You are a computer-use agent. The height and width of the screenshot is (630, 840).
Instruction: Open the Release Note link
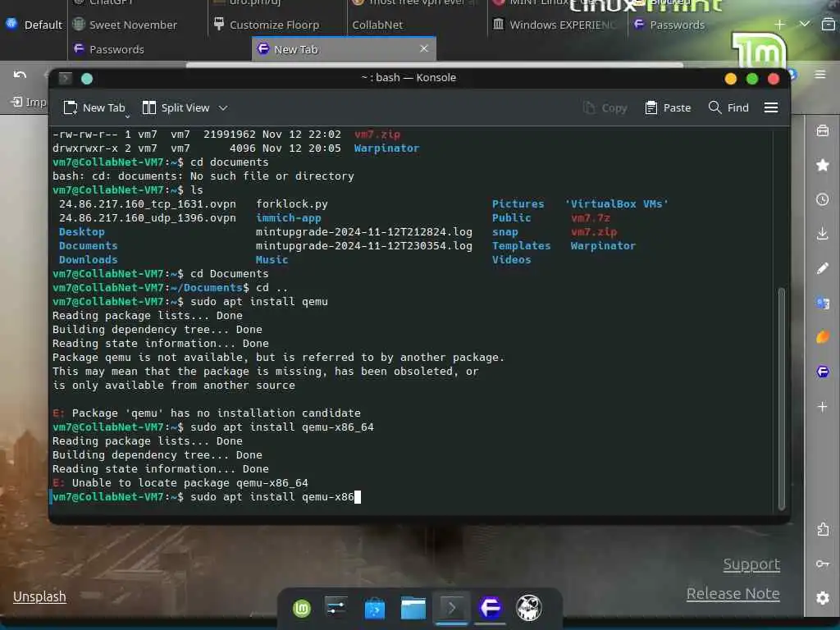tap(733, 594)
